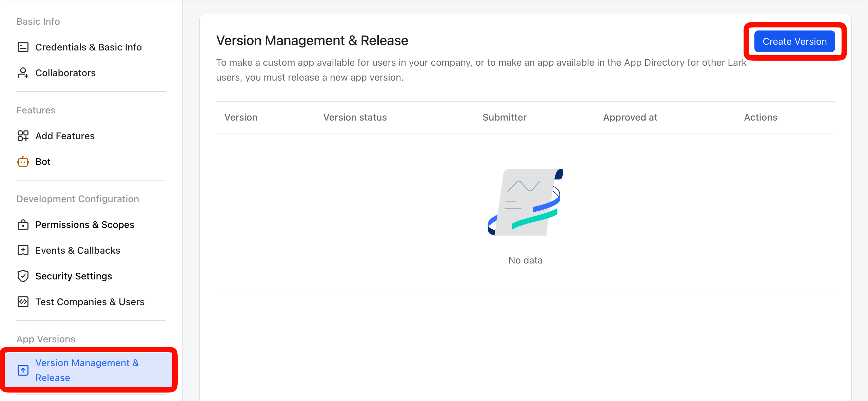
Task: Click the Version Management & Release page heading
Action: 312,40
